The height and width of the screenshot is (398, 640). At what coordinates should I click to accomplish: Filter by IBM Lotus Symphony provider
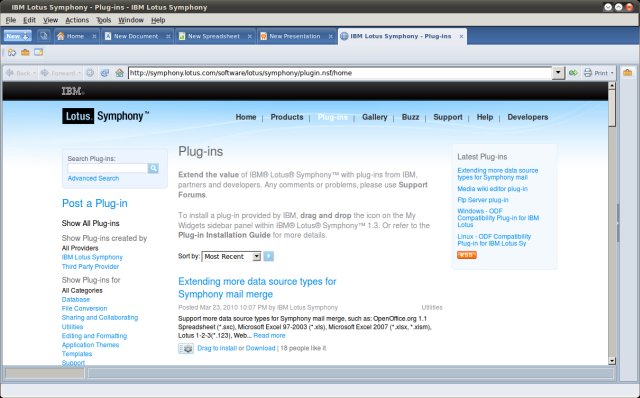point(92,257)
